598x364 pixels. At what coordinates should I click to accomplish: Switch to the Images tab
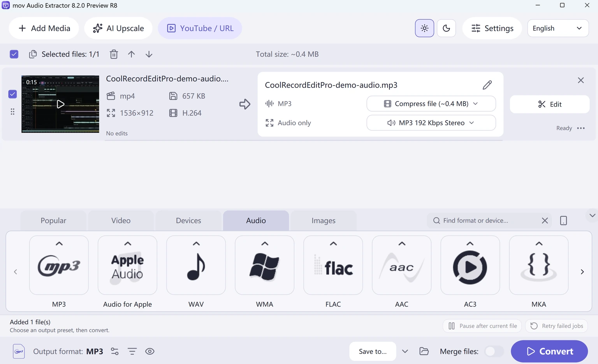[x=324, y=220]
